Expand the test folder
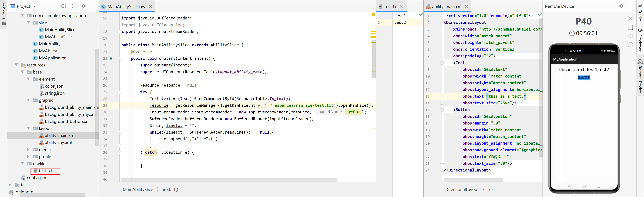The image size is (644, 197). [10, 185]
